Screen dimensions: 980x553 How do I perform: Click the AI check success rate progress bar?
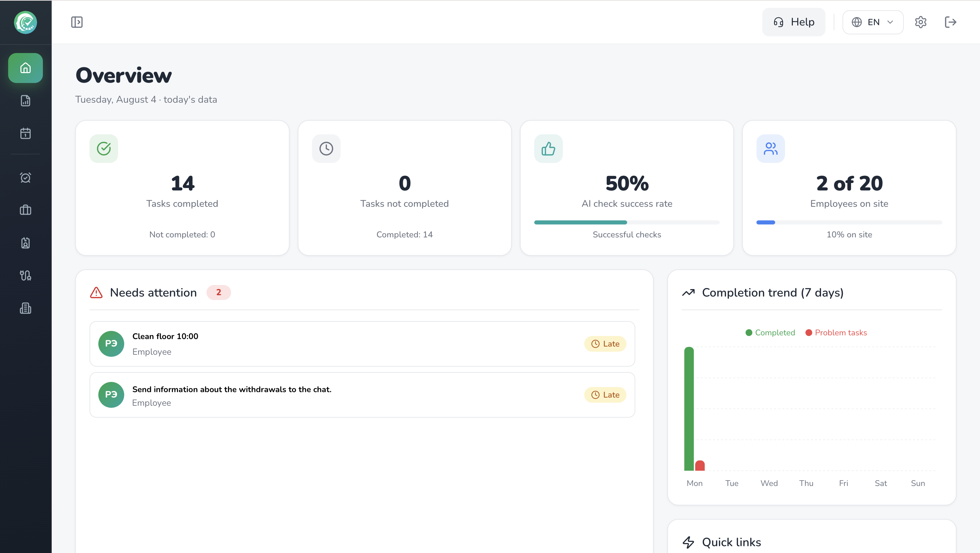coord(627,222)
